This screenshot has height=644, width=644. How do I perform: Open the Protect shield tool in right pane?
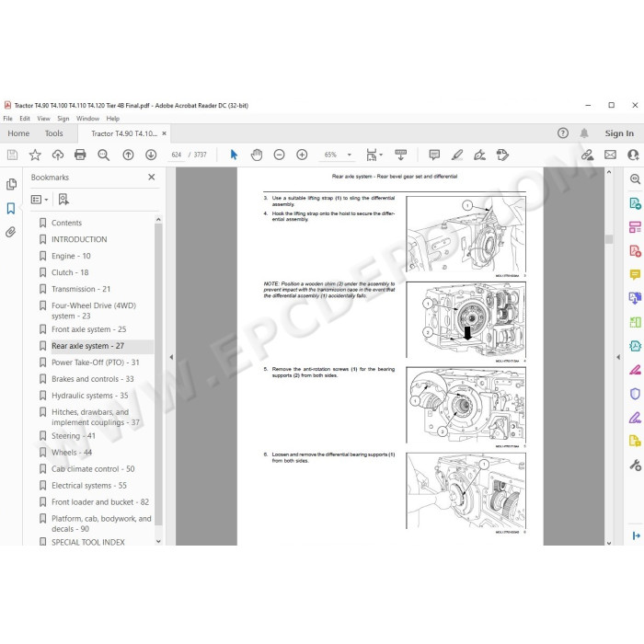pos(635,395)
